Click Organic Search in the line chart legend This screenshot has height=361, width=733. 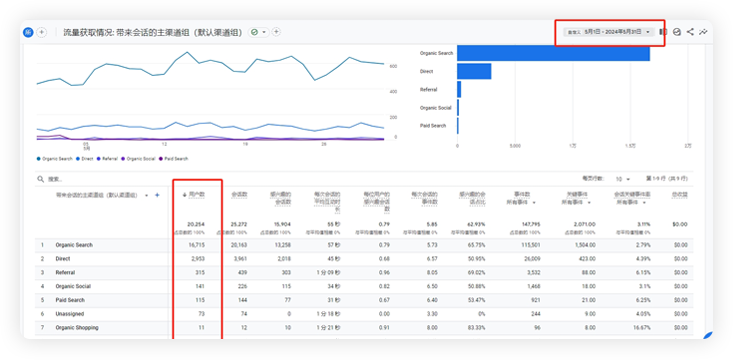click(x=55, y=159)
